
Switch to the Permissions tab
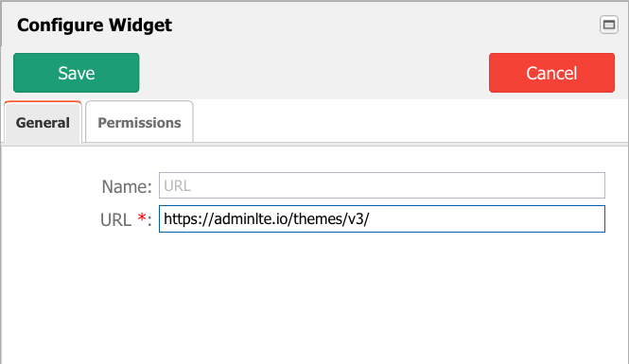pos(139,122)
